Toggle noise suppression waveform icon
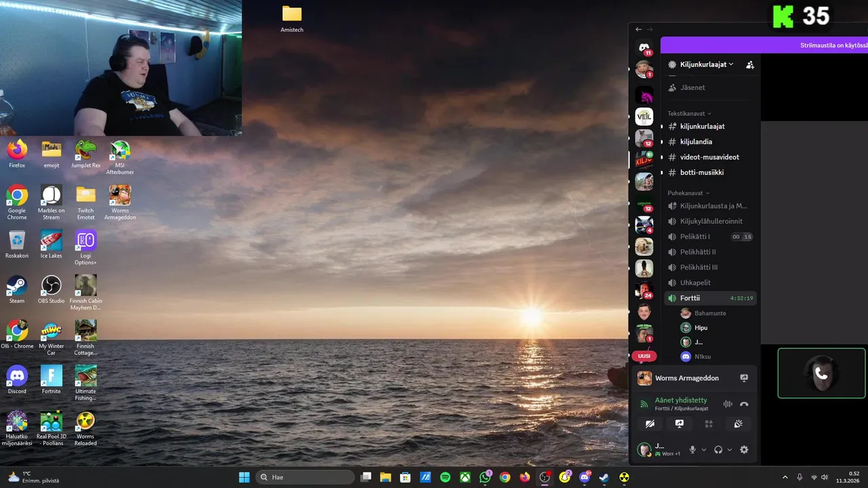This screenshot has width=868, height=488. tap(728, 404)
